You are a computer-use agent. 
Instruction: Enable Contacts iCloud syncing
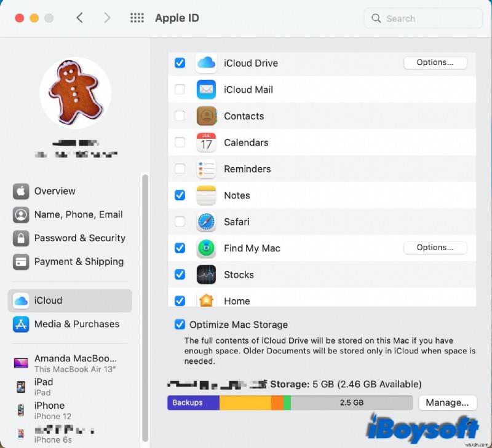[180, 116]
